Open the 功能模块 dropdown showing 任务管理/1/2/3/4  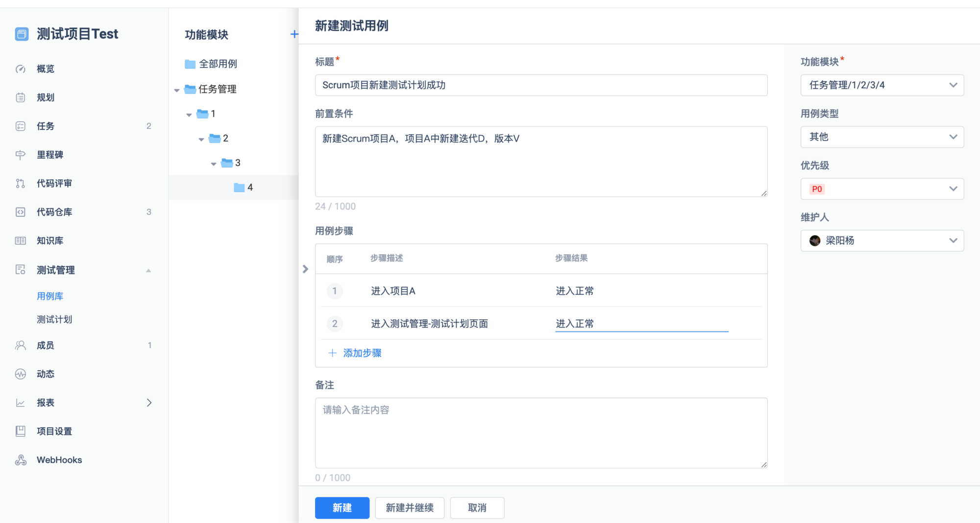(882, 85)
